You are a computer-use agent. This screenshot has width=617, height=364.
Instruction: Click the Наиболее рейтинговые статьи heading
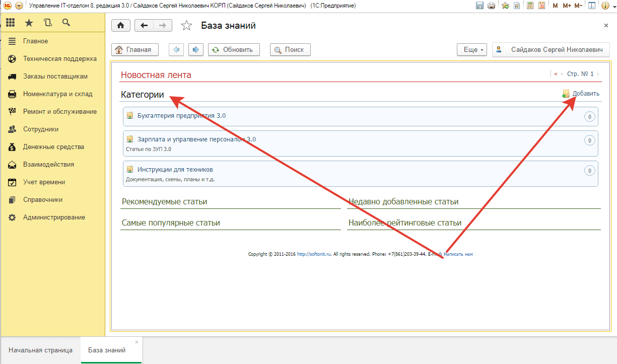(405, 223)
